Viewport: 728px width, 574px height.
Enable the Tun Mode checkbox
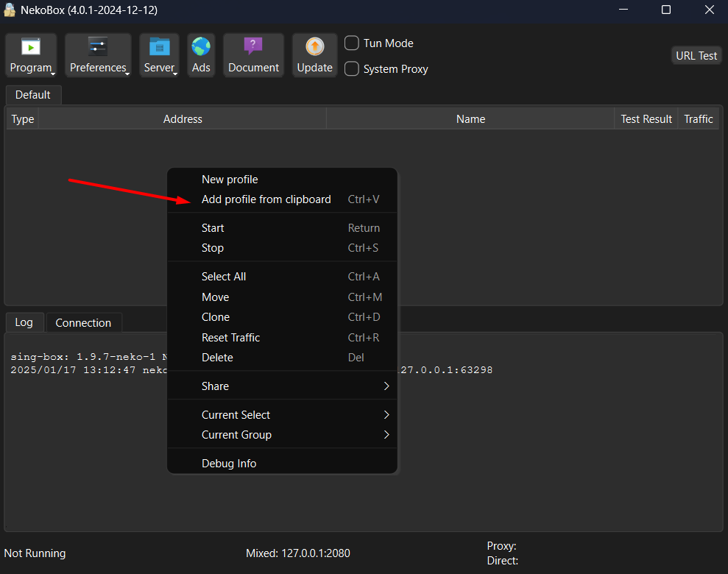[353, 43]
